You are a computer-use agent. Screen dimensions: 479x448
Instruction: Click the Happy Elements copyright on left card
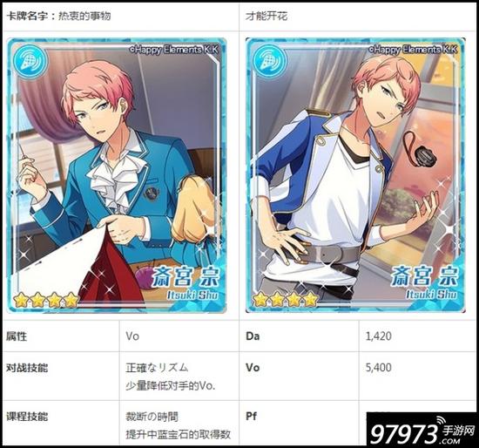point(174,50)
